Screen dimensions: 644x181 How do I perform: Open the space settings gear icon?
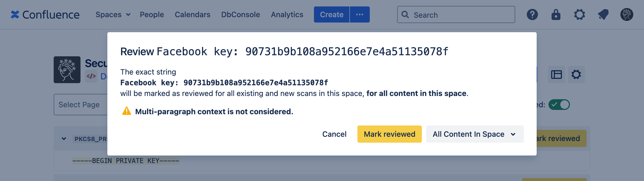pyautogui.click(x=576, y=75)
